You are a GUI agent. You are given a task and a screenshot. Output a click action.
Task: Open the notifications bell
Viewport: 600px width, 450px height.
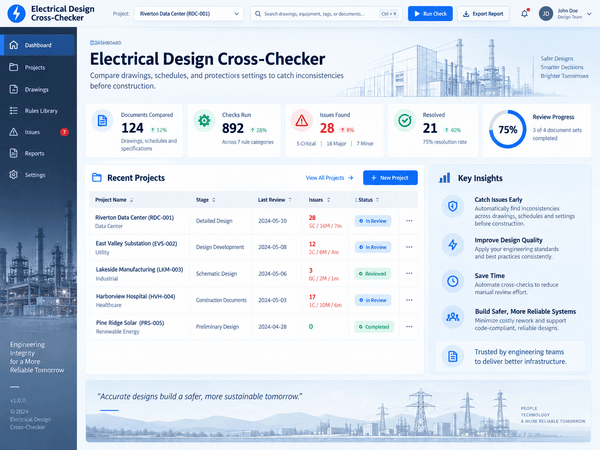(x=524, y=14)
